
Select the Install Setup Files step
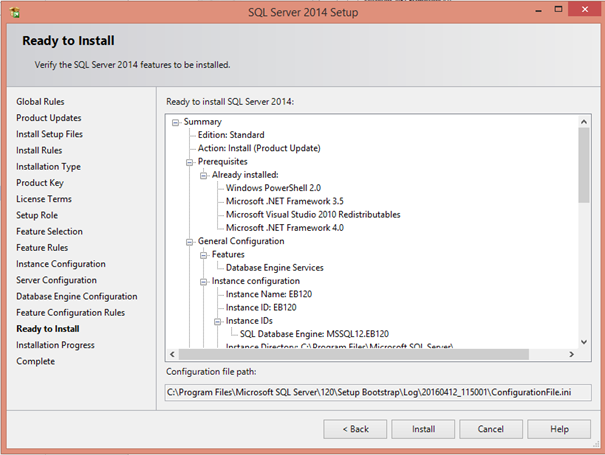[49, 134]
